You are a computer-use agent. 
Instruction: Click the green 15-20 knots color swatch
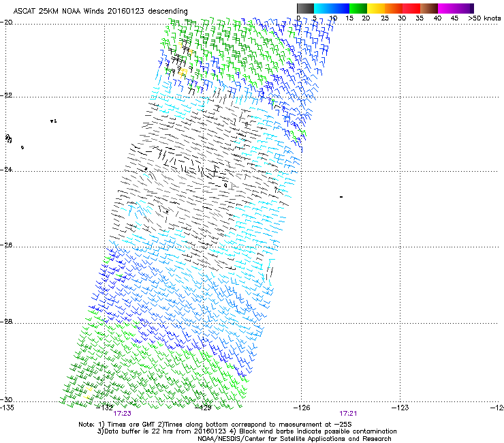coord(358,8)
